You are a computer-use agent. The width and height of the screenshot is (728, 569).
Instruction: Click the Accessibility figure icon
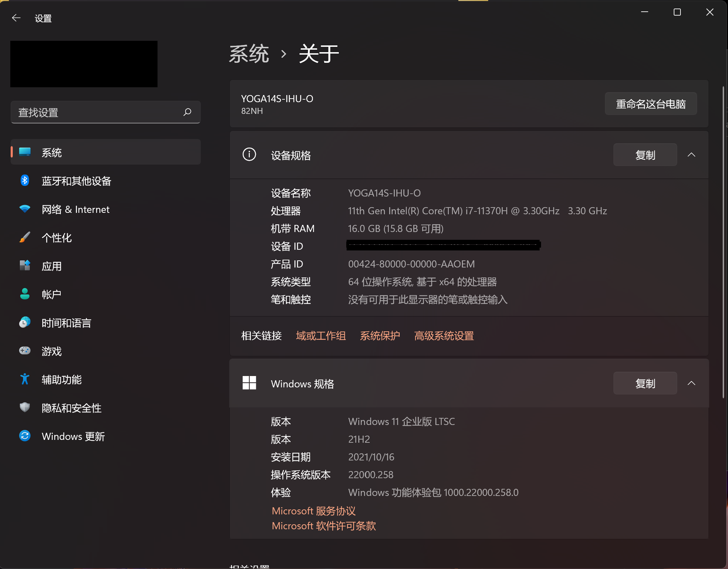25,379
